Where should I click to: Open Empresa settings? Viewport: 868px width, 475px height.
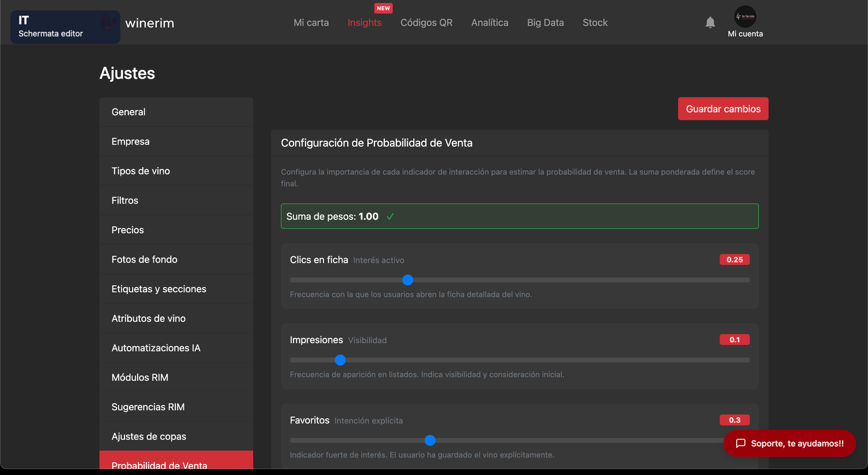click(176, 141)
